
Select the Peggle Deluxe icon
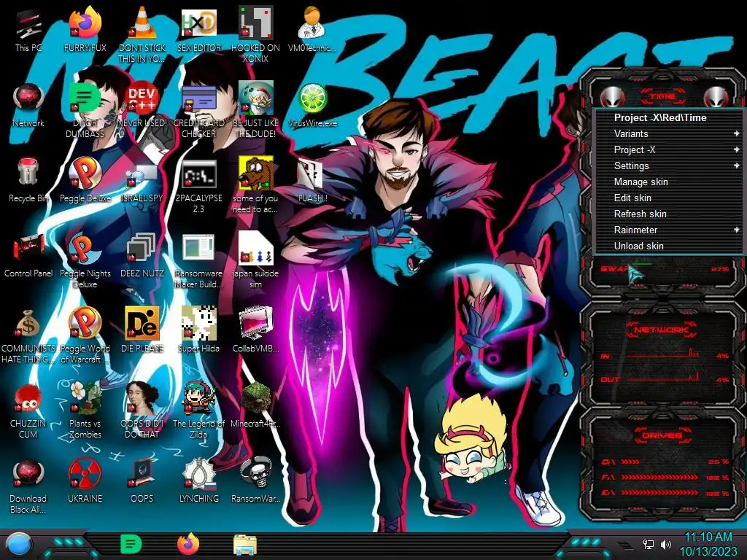tap(85, 181)
